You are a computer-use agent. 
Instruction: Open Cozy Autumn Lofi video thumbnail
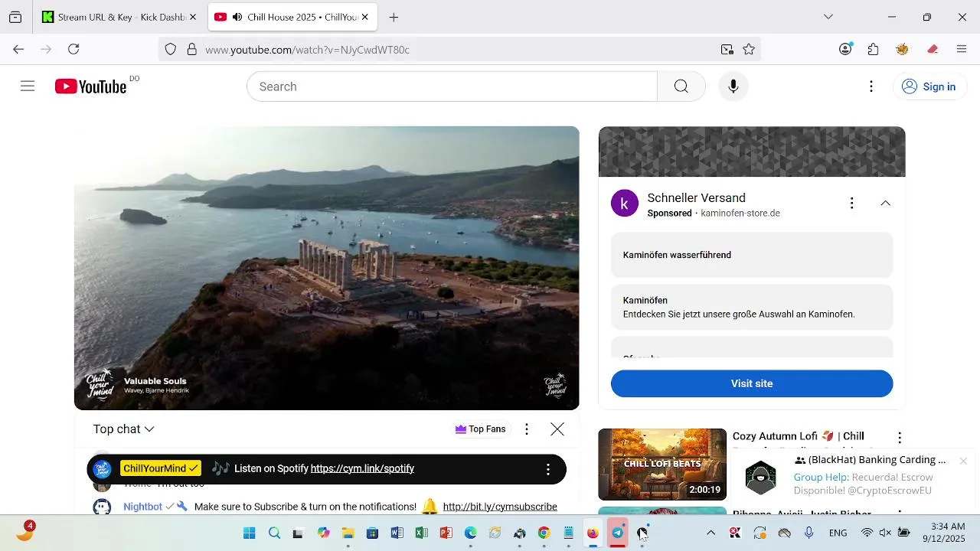coord(662,465)
